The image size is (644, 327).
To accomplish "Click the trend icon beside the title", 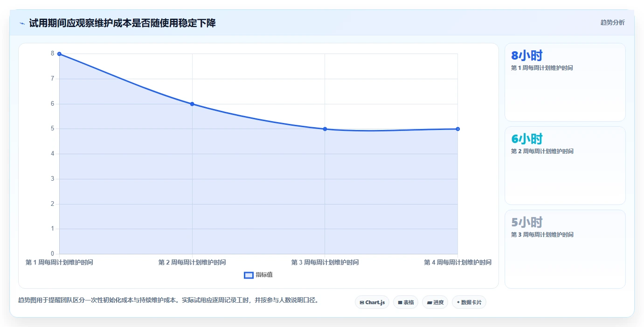I will 22,23.
